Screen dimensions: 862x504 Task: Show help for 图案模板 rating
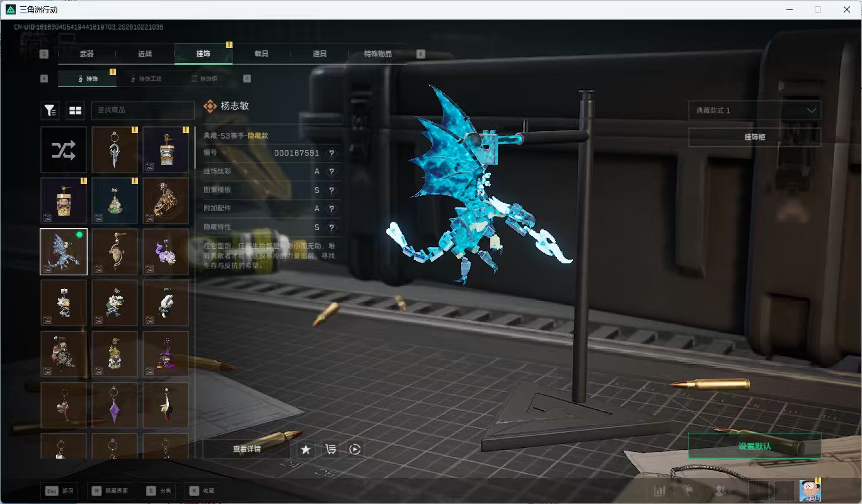coord(331,190)
